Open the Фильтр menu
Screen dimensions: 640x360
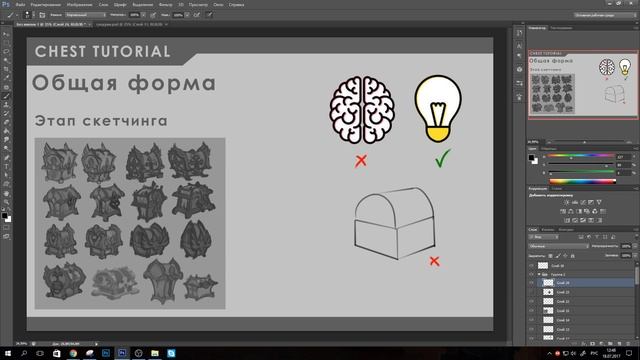click(x=165, y=5)
